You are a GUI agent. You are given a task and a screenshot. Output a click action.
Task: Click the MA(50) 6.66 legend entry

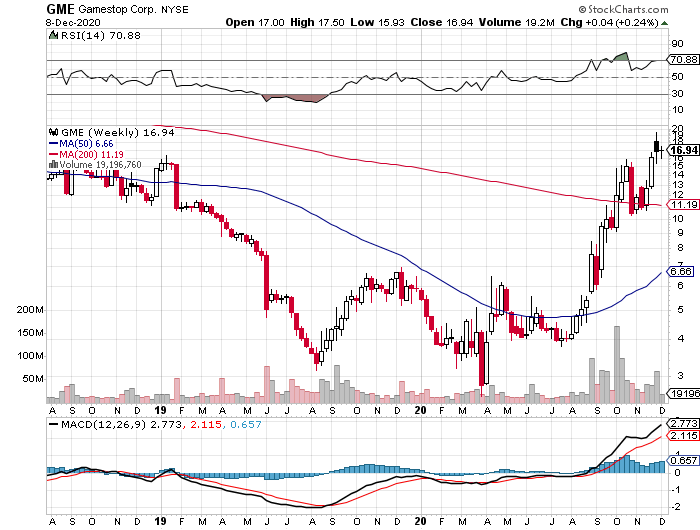(81, 143)
